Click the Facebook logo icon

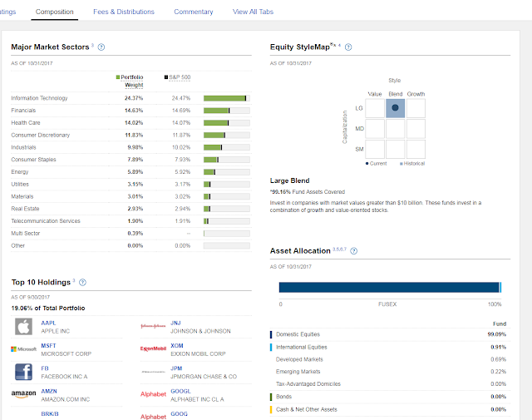click(23, 372)
